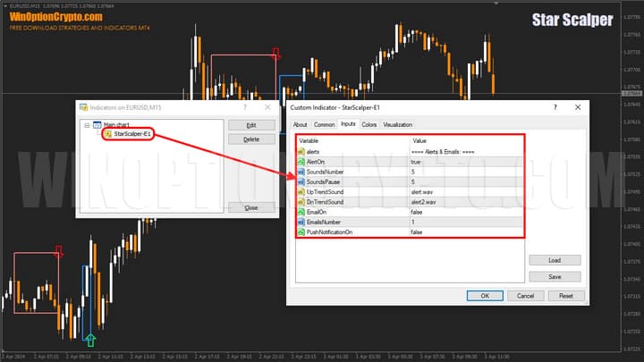The width and height of the screenshot is (644, 362).
Task: Click the EmailsNumber integer icon
Action: [301, 222]
